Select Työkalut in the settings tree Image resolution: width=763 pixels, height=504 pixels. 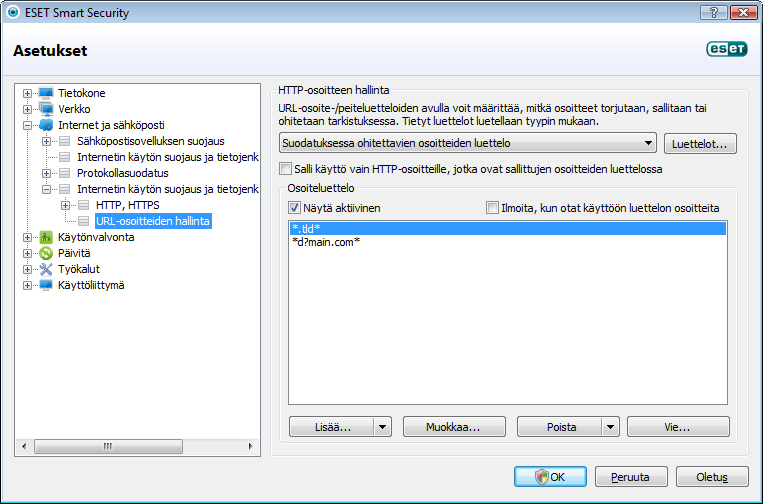click(79, 269)
